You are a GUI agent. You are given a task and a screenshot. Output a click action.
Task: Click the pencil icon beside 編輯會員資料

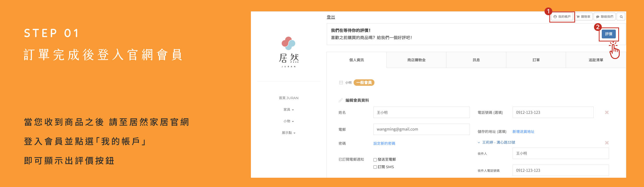coord(341,100)
